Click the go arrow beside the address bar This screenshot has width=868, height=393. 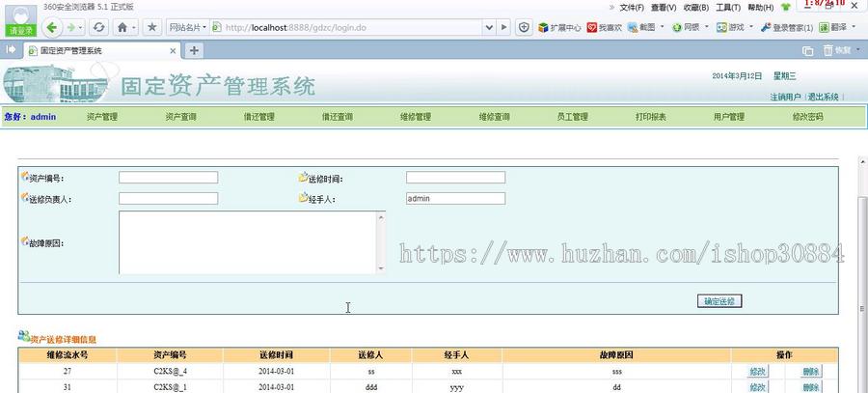503,27
